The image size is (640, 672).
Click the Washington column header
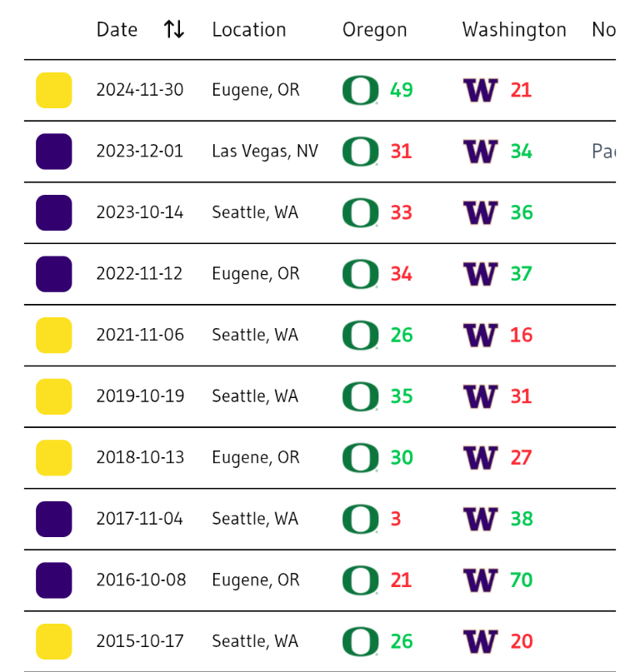pyautogui.click(x=513, y=30)
